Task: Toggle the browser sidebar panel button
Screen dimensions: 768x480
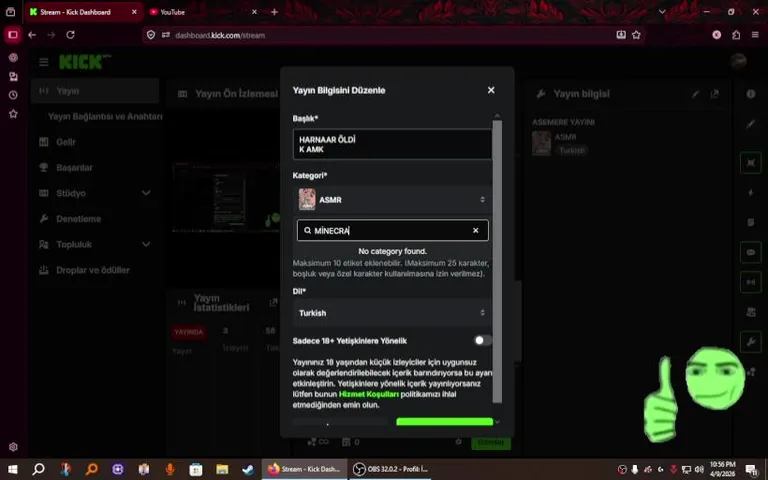Action: pyautogui.click(x=13, y=35)
